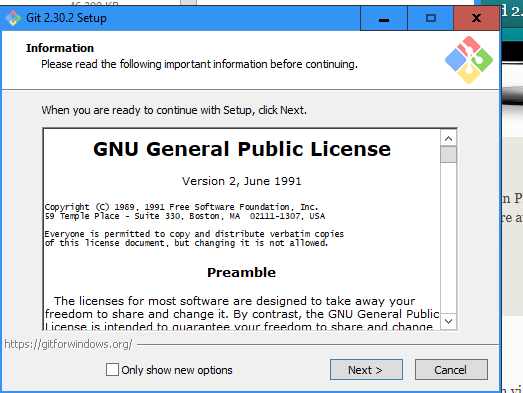
Task: Click 'The licenses for most software' line
Action: coord(234,301)
